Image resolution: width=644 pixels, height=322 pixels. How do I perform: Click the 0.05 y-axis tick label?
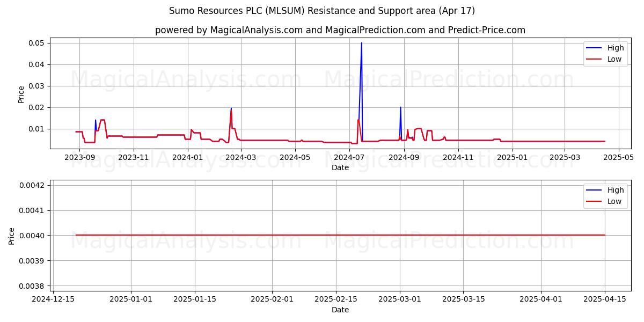(38, 43)
